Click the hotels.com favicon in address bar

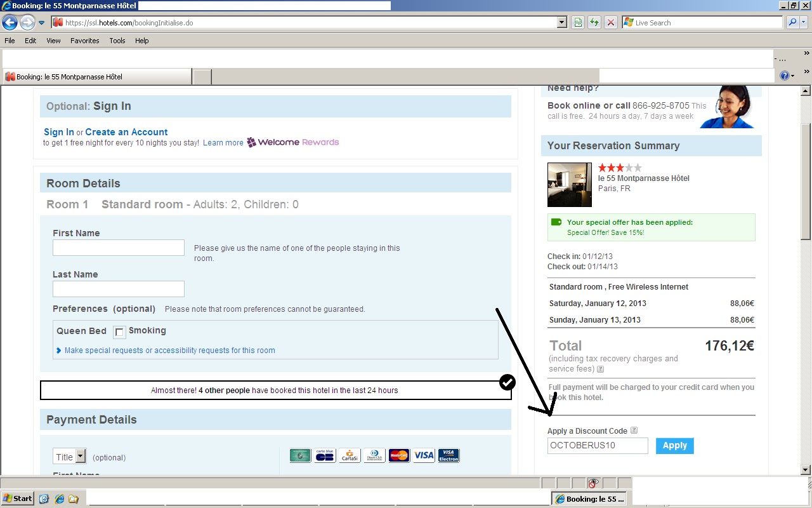click(x=58, y=23)
